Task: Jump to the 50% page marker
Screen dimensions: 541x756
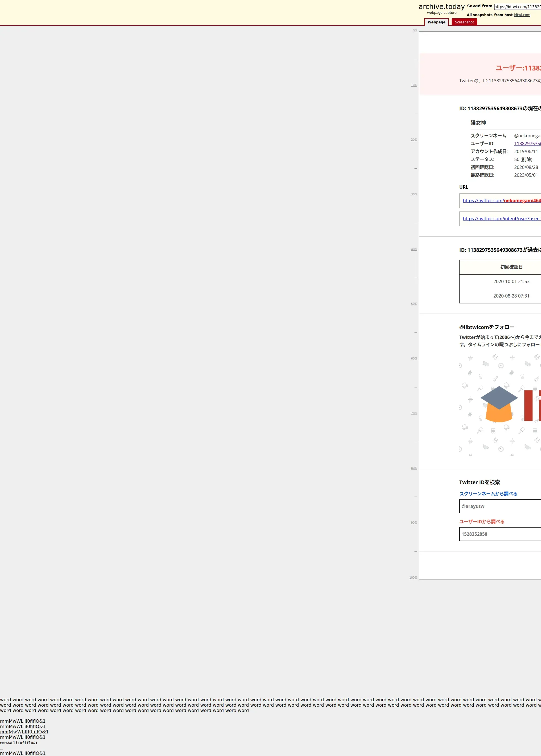Action: (x=414, y=304)
